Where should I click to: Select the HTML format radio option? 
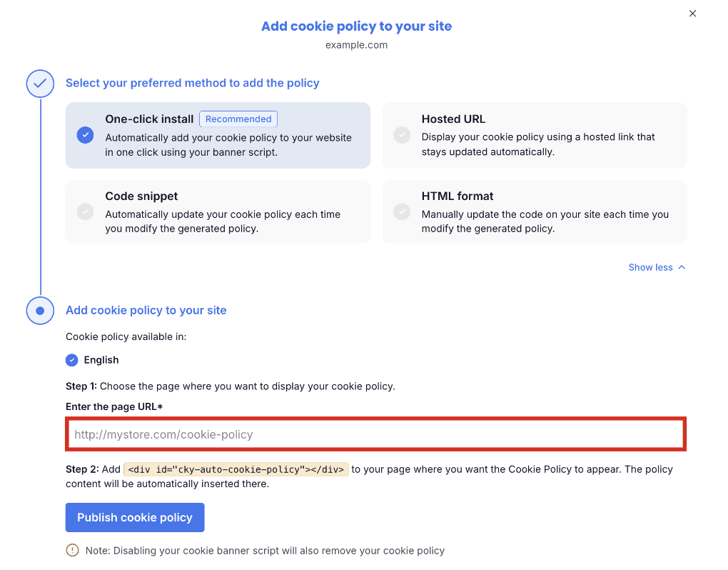(x=402, y=212)
